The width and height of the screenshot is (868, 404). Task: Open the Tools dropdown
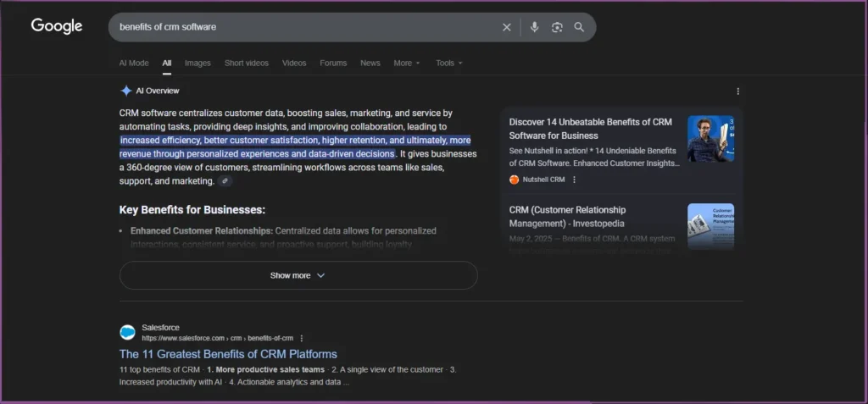pyautogui.click(x=449, y=63)
